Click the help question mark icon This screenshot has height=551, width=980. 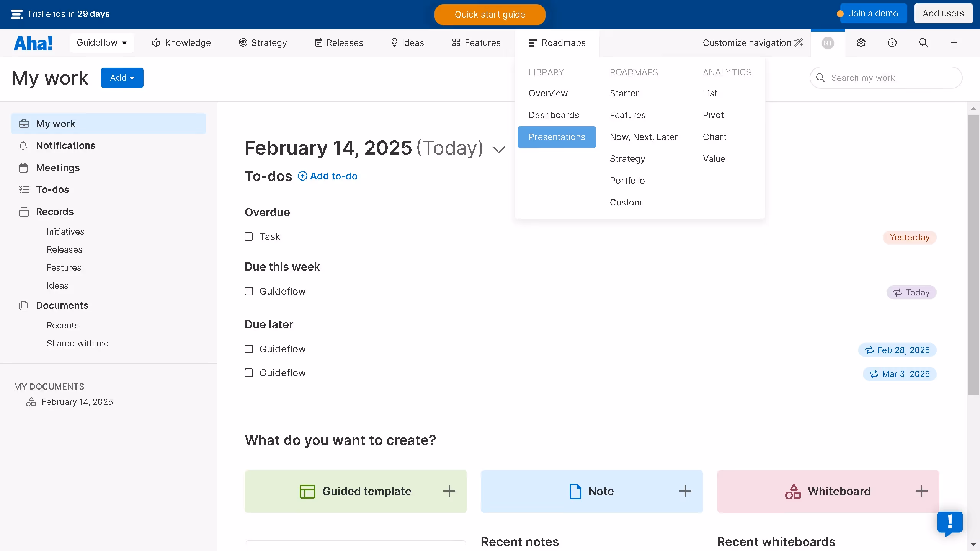[892, 43]
